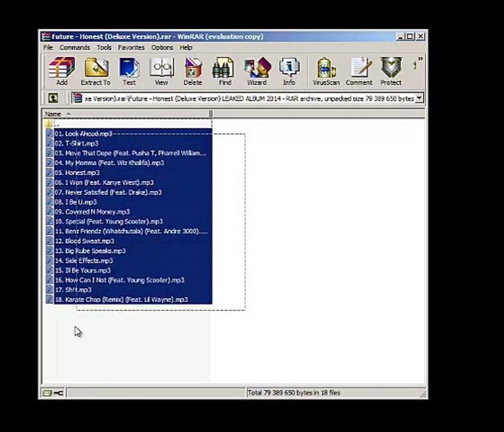Minimize the WinRAR window
The image size is (504, 432).
pos(401,37)
